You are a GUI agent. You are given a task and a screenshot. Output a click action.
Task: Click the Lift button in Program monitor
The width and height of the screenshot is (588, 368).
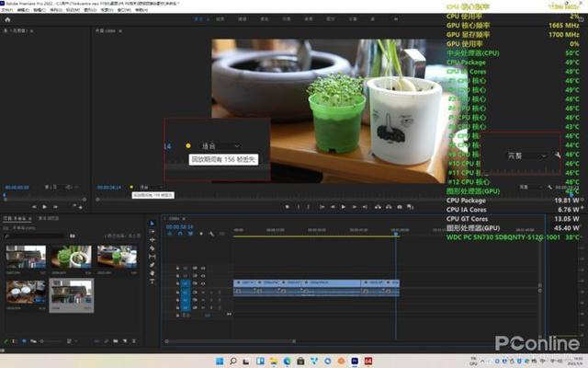pos(378,207)
